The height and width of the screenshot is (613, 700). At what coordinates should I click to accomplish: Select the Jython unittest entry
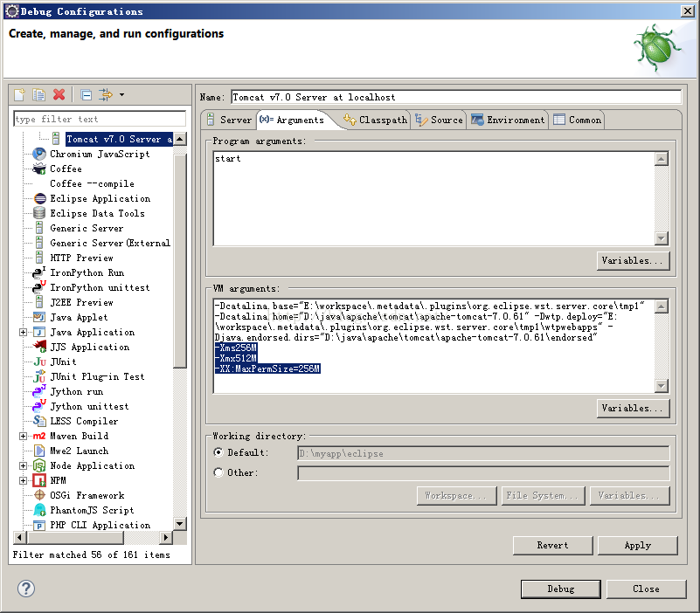coord(89,406)
